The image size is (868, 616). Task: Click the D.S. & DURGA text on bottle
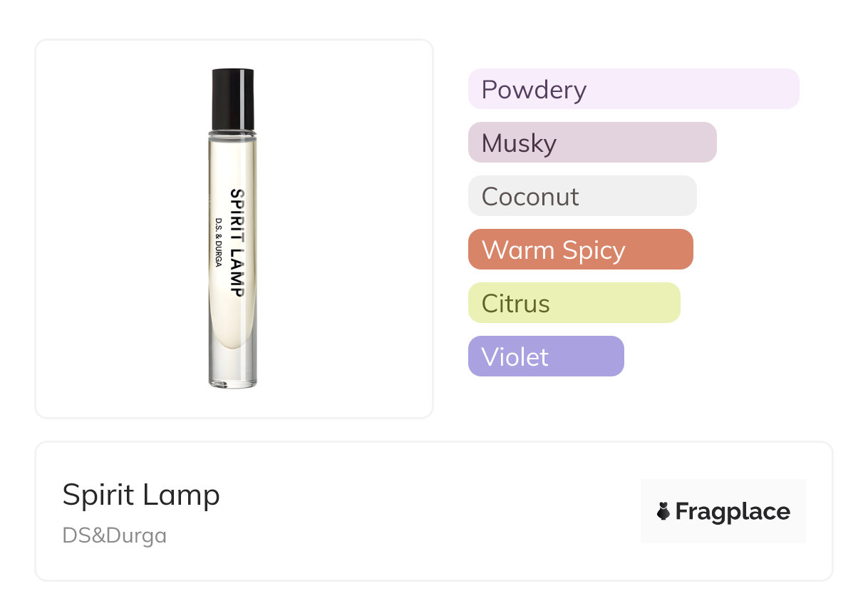(x=219, y=243)
